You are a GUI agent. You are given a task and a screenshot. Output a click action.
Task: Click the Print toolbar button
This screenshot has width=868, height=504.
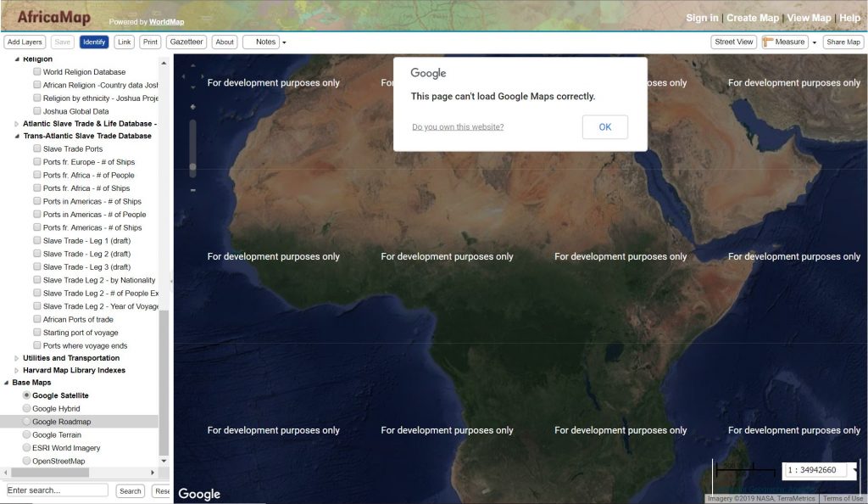(150, 42)
